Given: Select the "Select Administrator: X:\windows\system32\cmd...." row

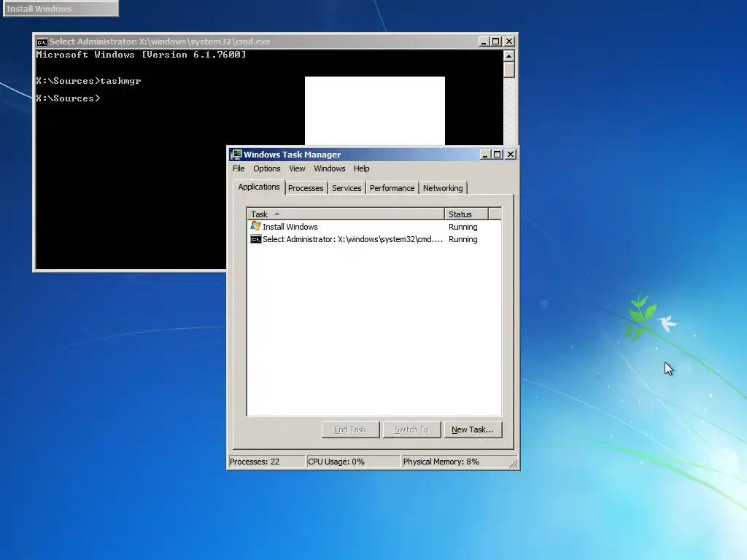Looking at the screenshot, I should point(374,239).
